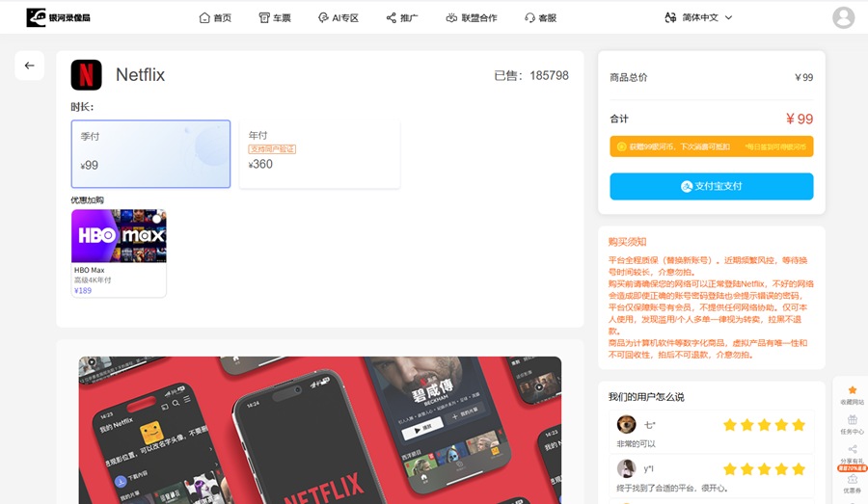This screenshot has height=504, width=868.
Task: Click the Netflix phone mockup banner image
Action: tap(319, 430)
